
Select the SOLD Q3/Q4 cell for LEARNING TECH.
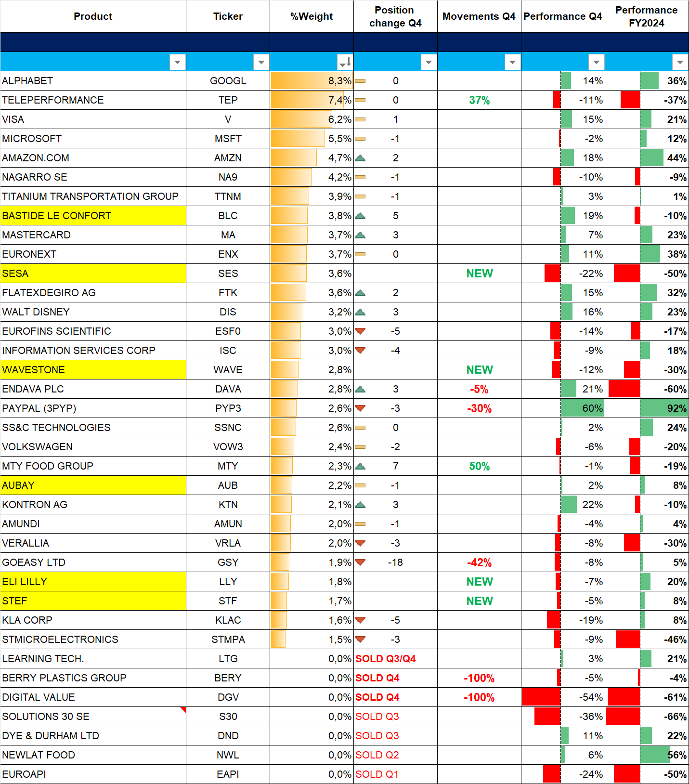(395, 659)
